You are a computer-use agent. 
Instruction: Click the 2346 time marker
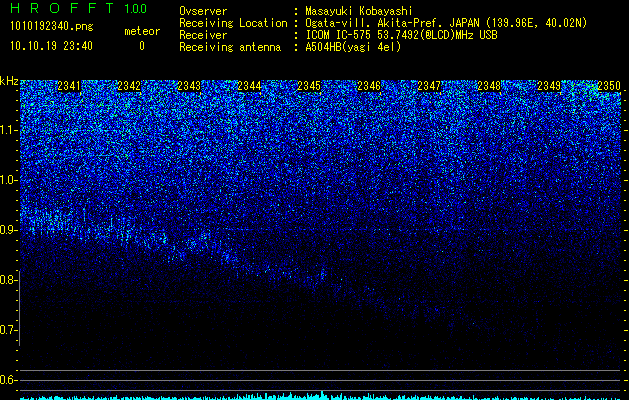[369, 86]
